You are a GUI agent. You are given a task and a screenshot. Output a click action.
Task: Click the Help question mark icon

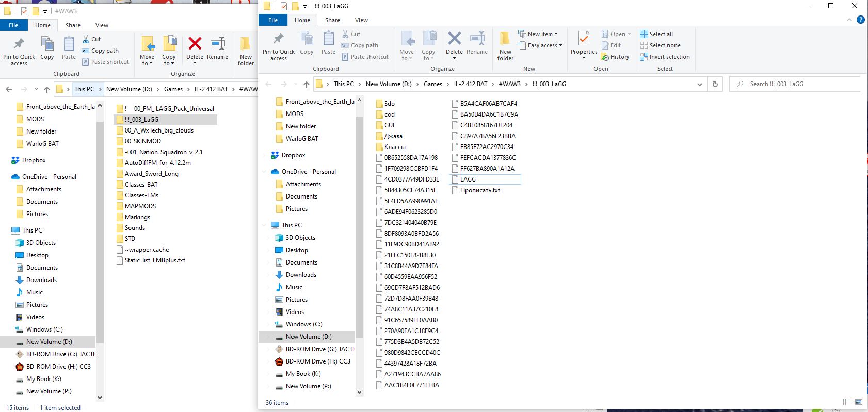(860, 20)
